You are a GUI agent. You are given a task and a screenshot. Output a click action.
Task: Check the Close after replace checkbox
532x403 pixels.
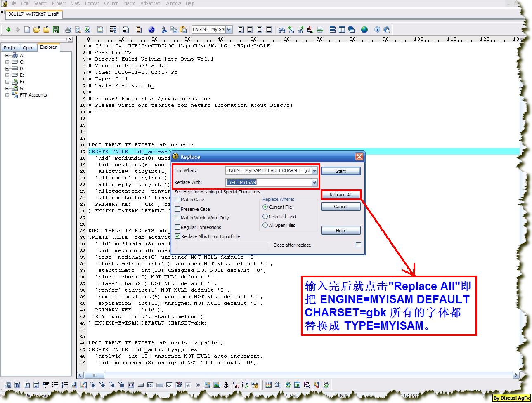[x=358, y=245]
